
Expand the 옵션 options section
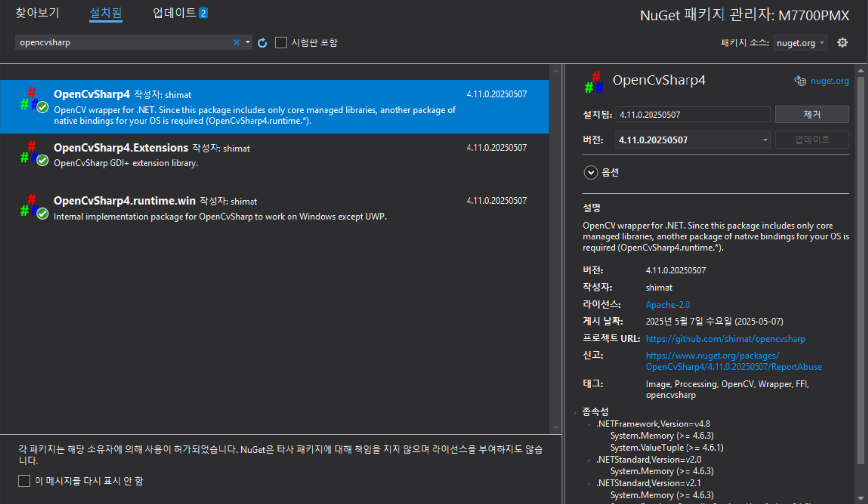tap(591, 172)
